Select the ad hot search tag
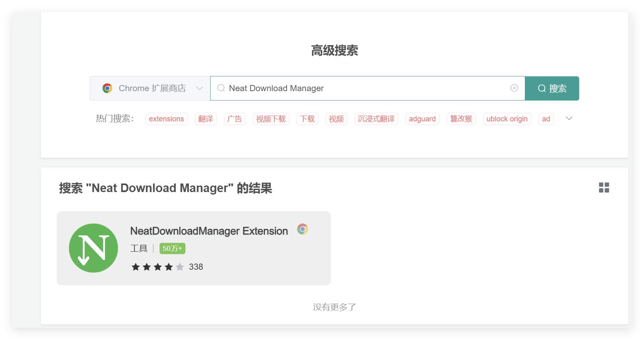Image resolution: width=644 pixels, height=340 pixels. [546, 119]
